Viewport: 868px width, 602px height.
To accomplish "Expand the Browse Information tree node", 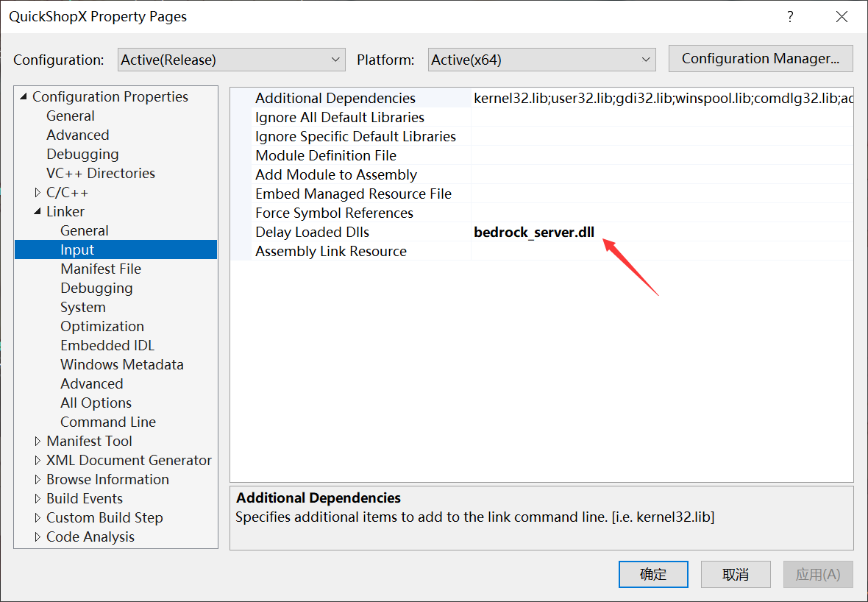I will [38, 479].
